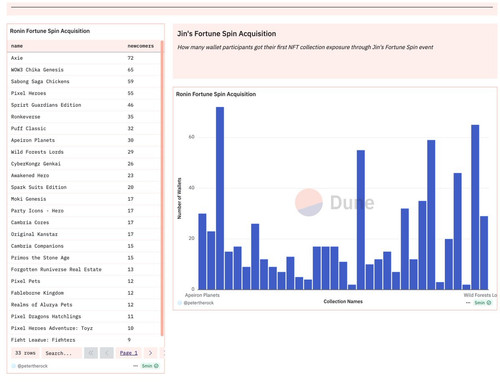The image size is (500, 383).
Task: Click the Search field in table footer
Action: [62, 353]
